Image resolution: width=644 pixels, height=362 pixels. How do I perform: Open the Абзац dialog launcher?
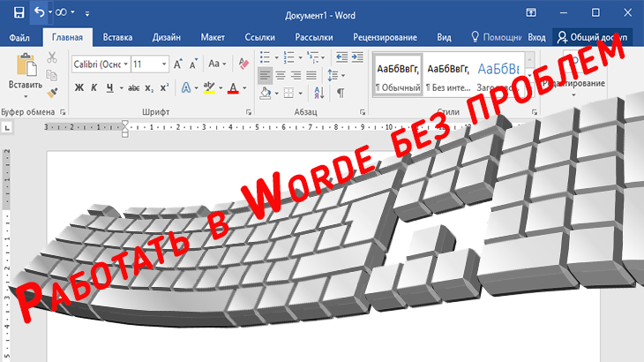pyautogui.click(x=363, y=112)
